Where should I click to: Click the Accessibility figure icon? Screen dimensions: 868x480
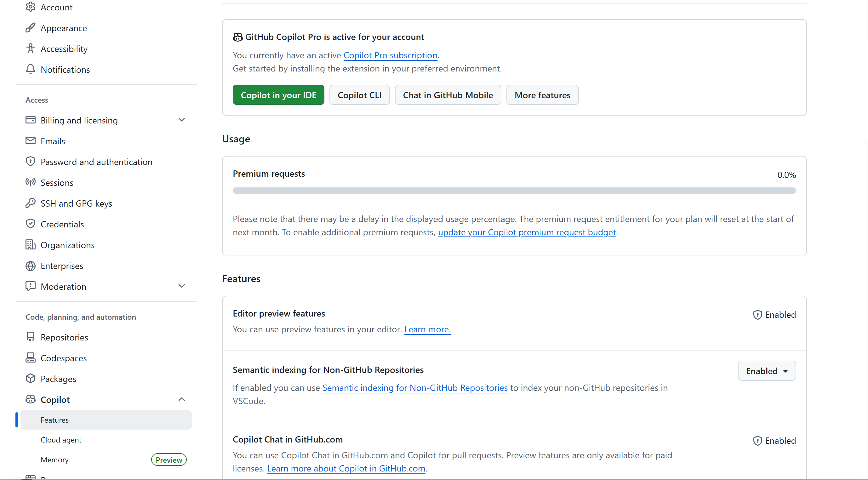tap(30, 49)
